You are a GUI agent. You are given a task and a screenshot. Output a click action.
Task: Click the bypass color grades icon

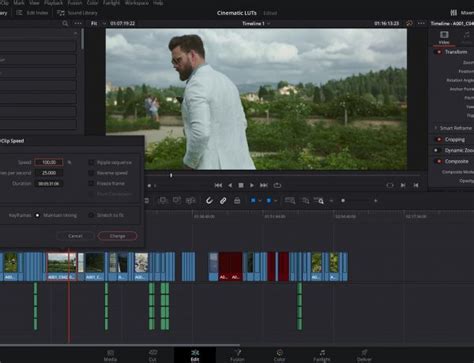(x=409, y=23)
